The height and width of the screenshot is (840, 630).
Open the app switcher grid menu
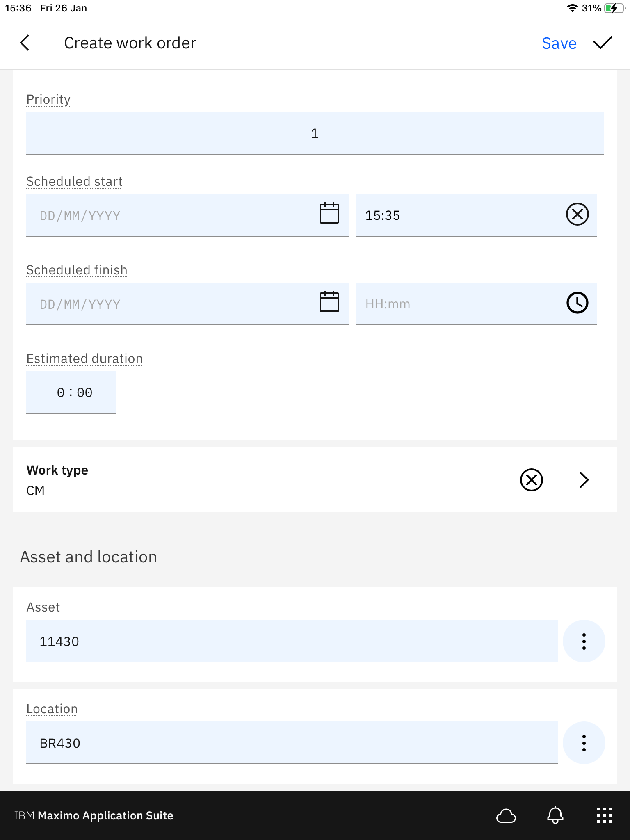coord(604,815)
